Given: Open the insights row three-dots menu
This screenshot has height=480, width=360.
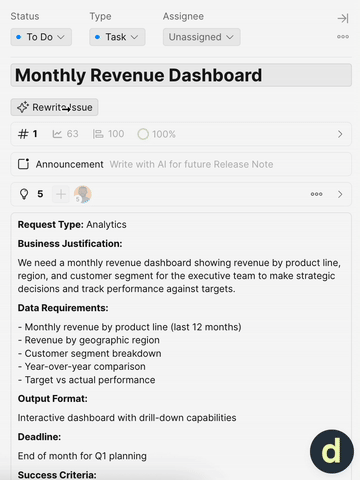Looking at the screenshot, I should coord(316,194).
